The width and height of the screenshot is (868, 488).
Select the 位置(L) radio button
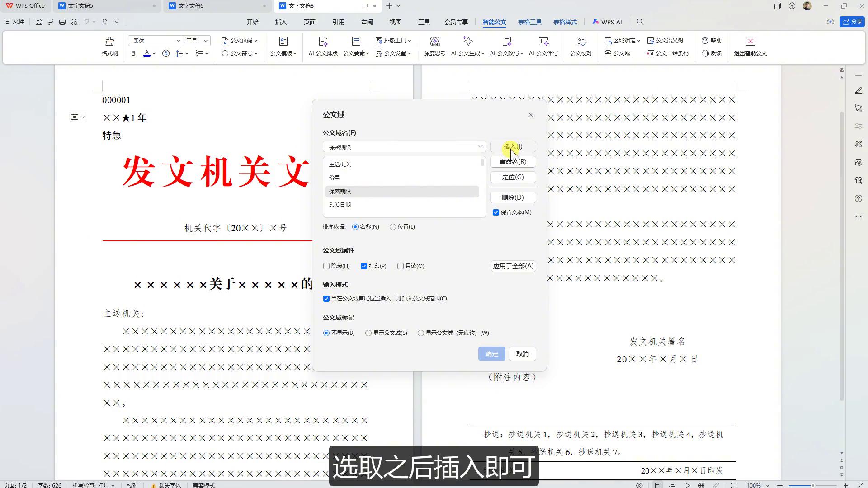pyautogui.click(x=393, y=227)
